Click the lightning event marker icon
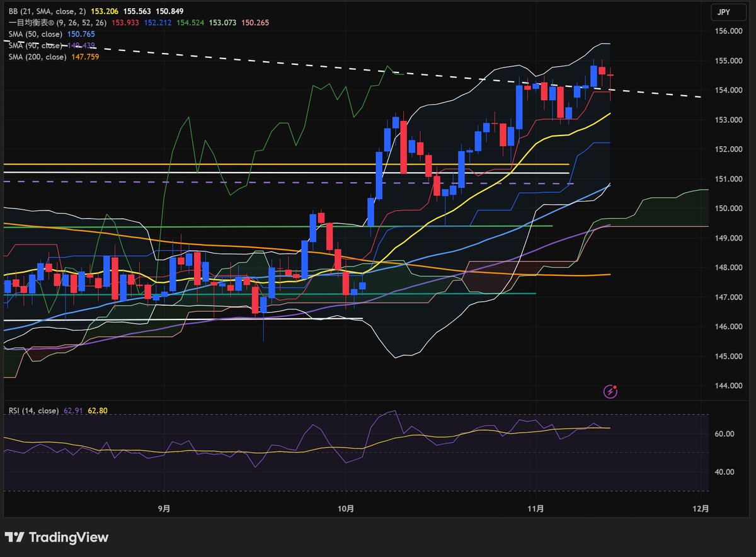Viewport: 756px width, 557px height. [610, 391]
